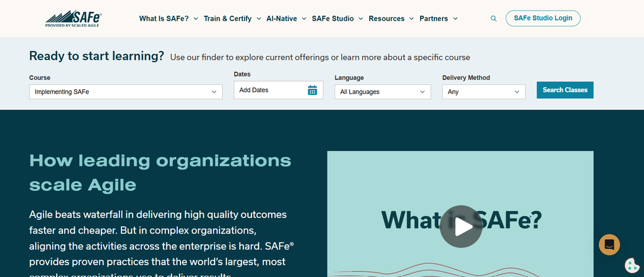Click the Search Classes button

[x=565, y=90]
